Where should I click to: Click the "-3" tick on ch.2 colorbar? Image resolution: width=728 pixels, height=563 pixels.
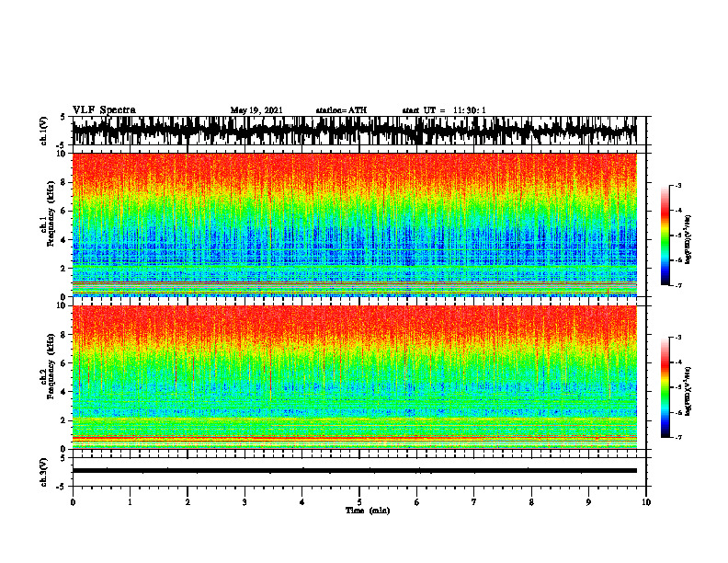coord(677,338)
